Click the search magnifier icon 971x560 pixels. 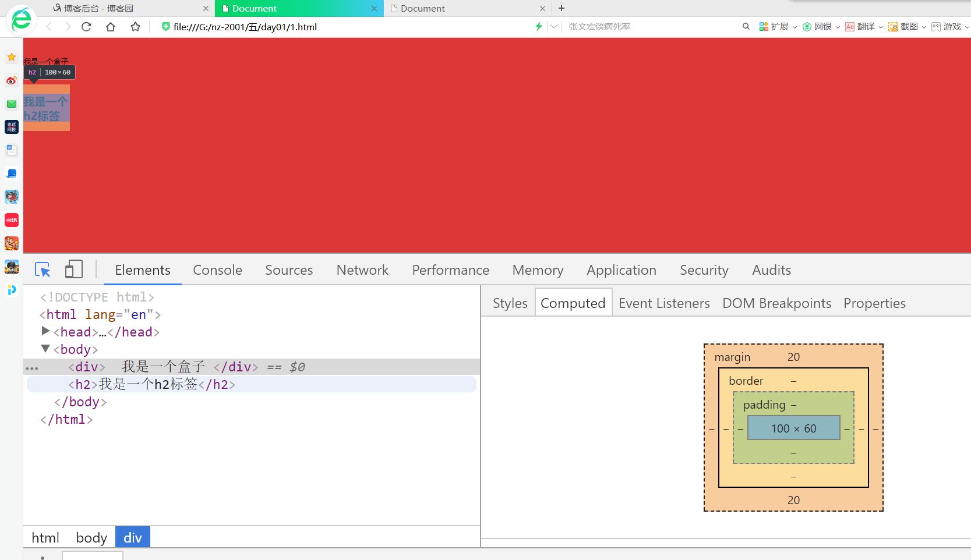coord(746,27)
